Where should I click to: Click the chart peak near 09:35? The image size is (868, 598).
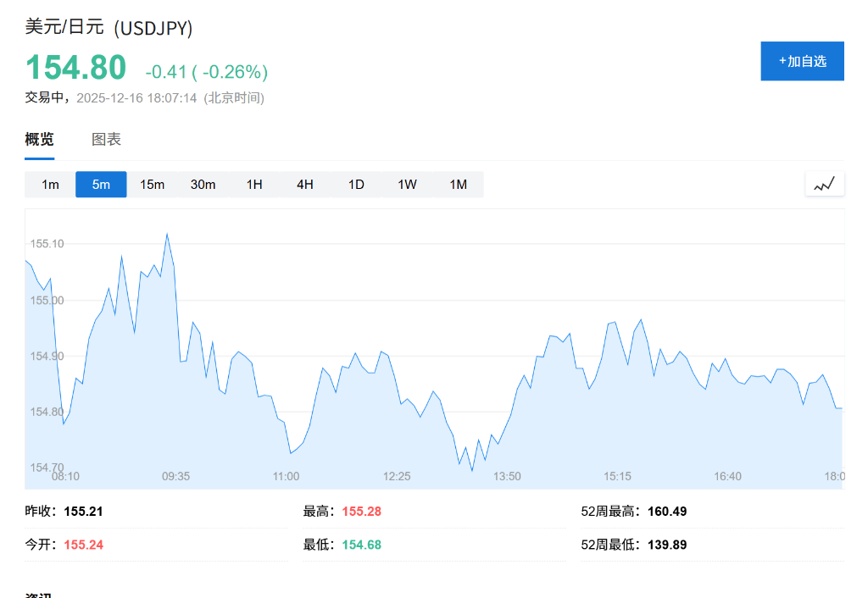(166, 234)
